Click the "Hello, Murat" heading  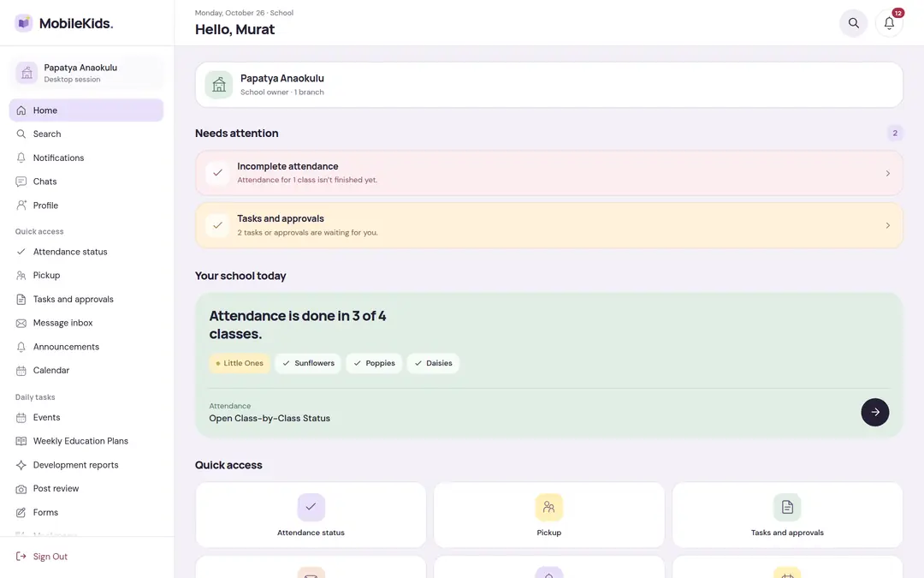(x=234, y=29)
